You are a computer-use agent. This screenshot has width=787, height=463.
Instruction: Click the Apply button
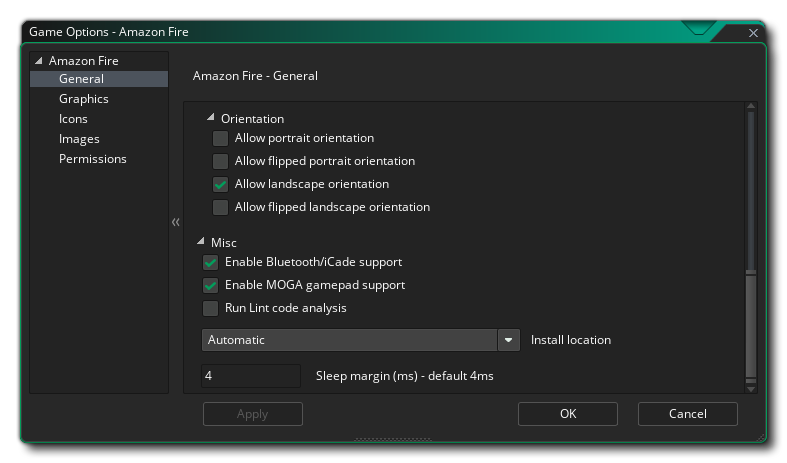pyautogui.click(x=252, y=414)
